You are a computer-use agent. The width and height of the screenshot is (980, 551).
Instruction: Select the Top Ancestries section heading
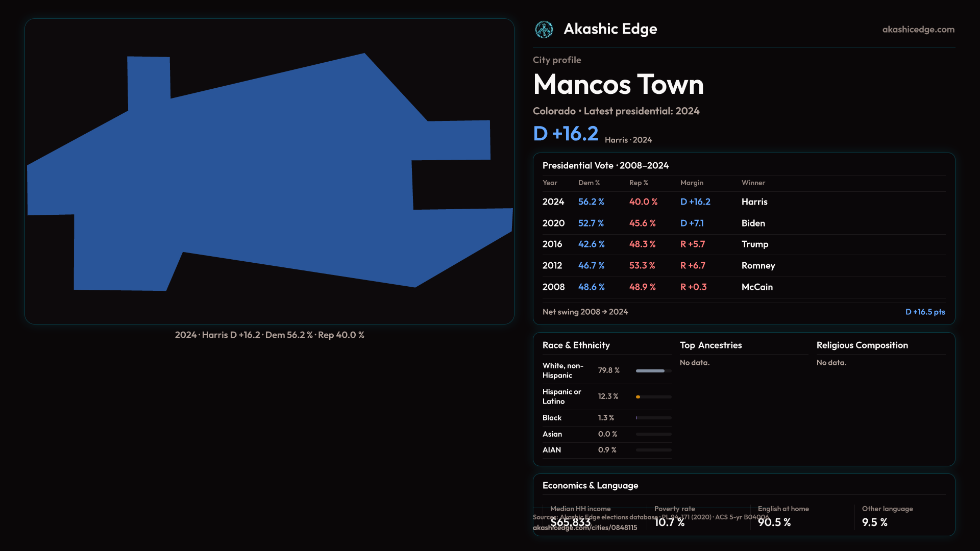tap(710, 345)
